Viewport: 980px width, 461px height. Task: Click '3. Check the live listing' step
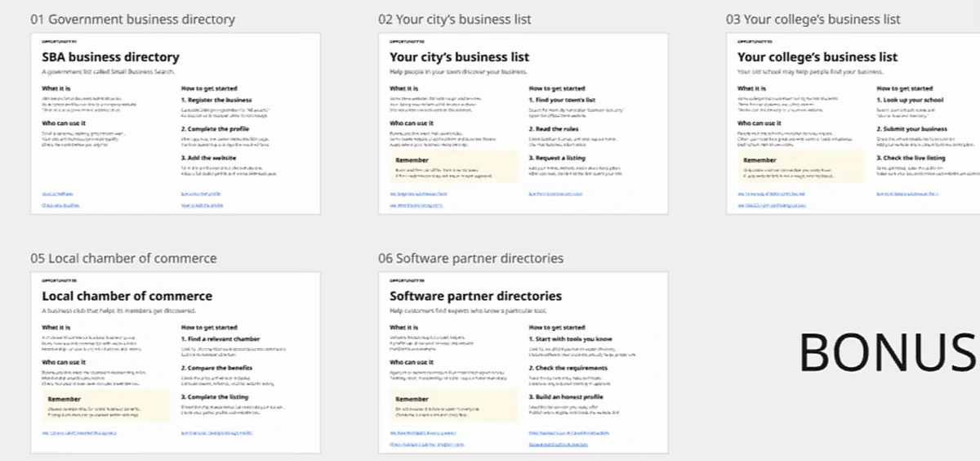point(911,158)
